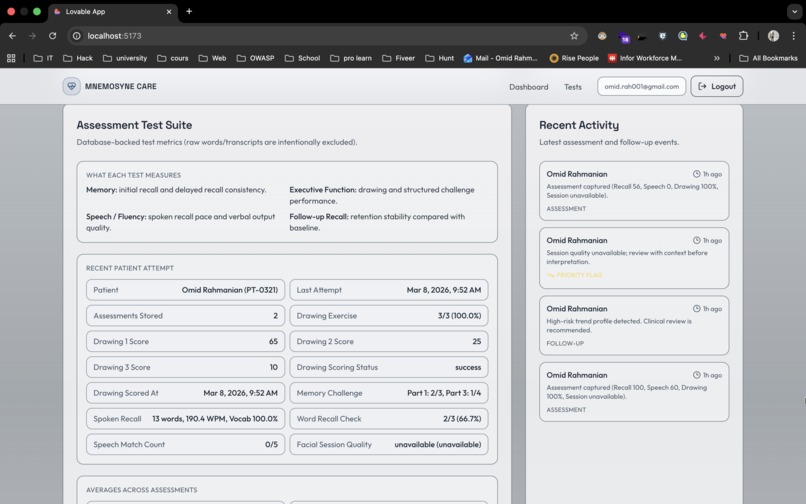Click the Spoken Recall row
This screenshot has height=504, width=806.
tap(186, 419)
